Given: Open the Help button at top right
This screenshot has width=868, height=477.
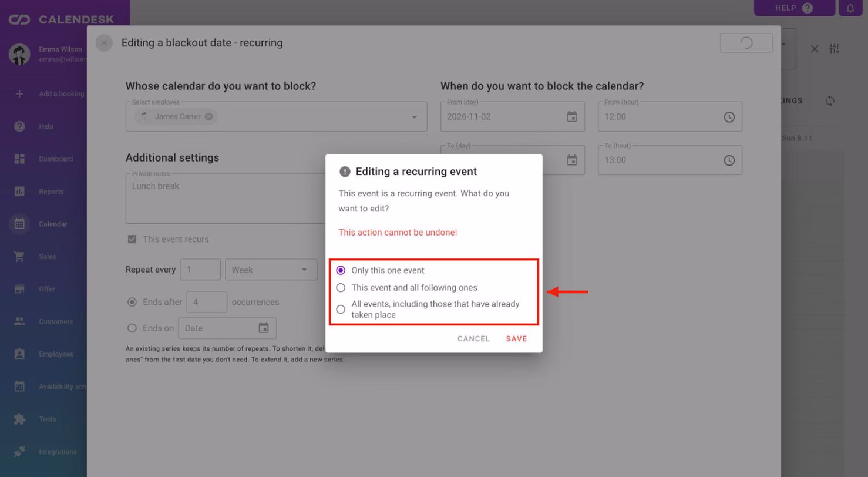Looking at the screenshot, I should (794, 8).
